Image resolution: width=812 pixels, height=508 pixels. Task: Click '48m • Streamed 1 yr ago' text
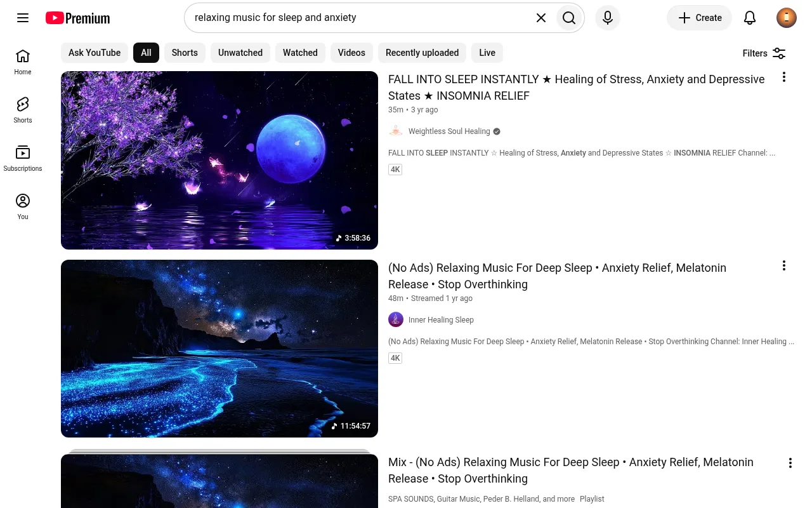click(x=430, y=298)
